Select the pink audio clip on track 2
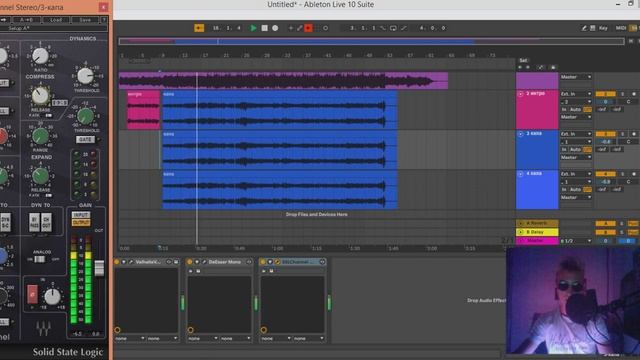This screenshot has width=640, height=360. (x=143, y=109)
